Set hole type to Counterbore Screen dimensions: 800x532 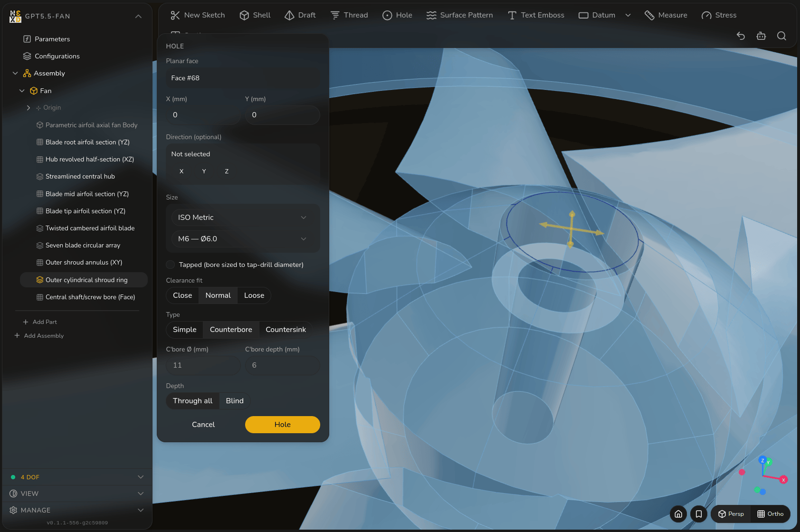tap(231, 330)
